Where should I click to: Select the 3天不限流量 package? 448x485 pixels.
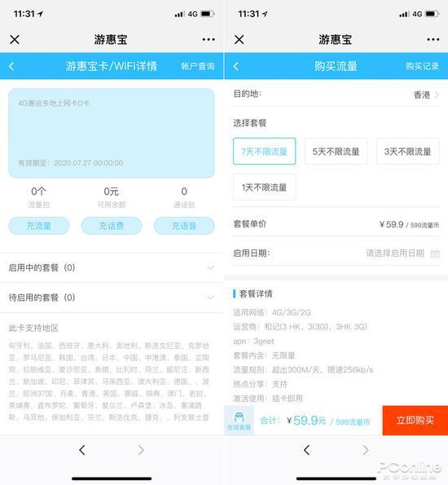(408, 152)
